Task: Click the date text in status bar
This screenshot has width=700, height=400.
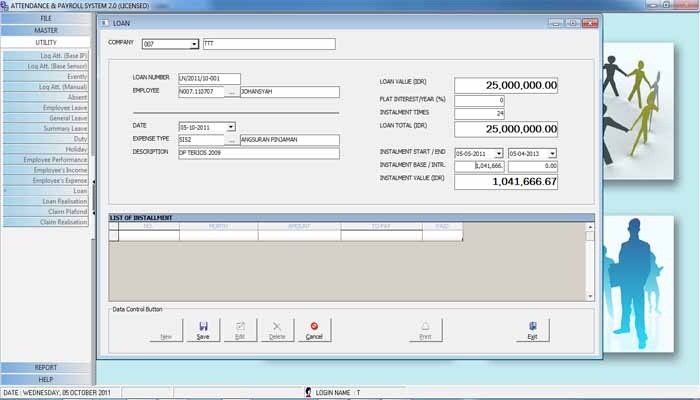Action: point(57,393)
